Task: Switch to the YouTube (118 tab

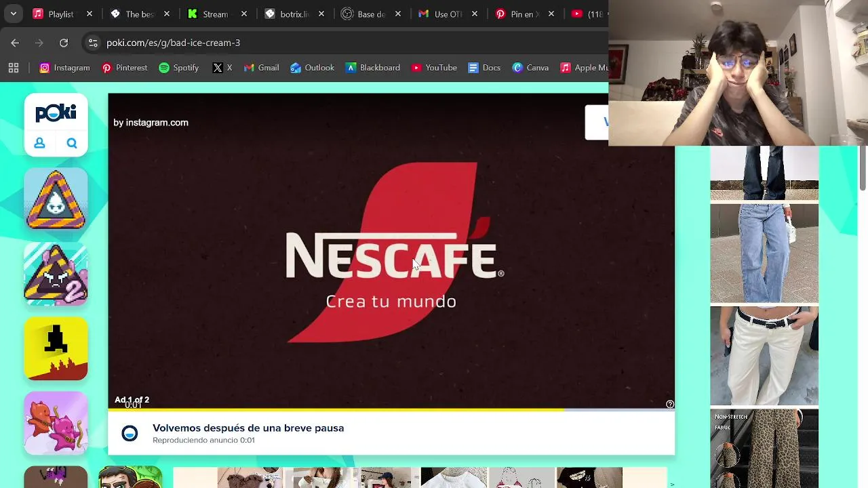Action: (587, 14)
